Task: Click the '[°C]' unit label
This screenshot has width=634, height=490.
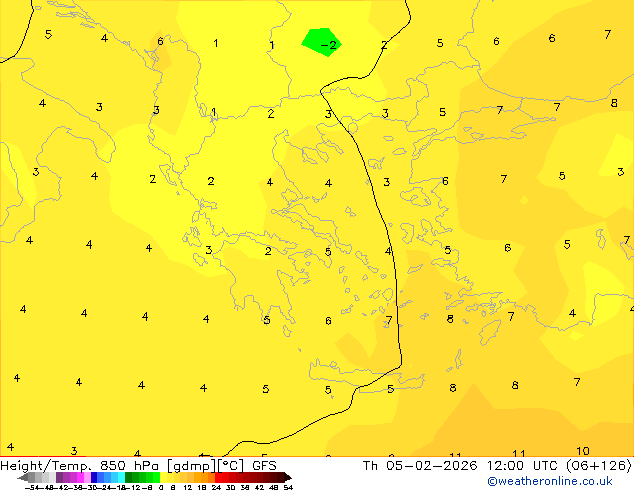Action: [231, 466]
